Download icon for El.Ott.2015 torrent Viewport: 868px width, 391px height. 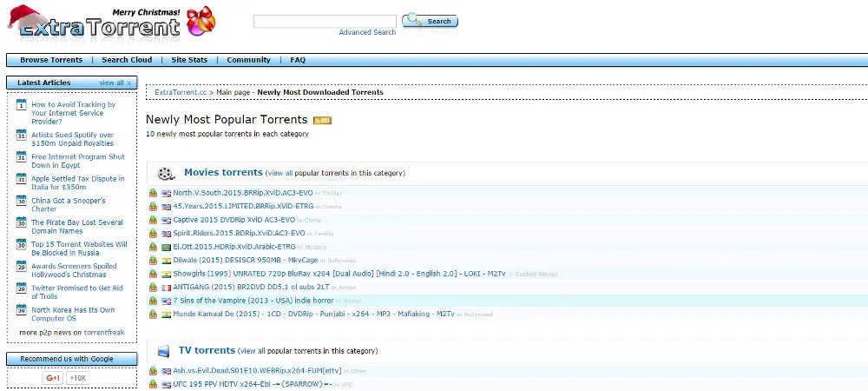click(154, 247)
